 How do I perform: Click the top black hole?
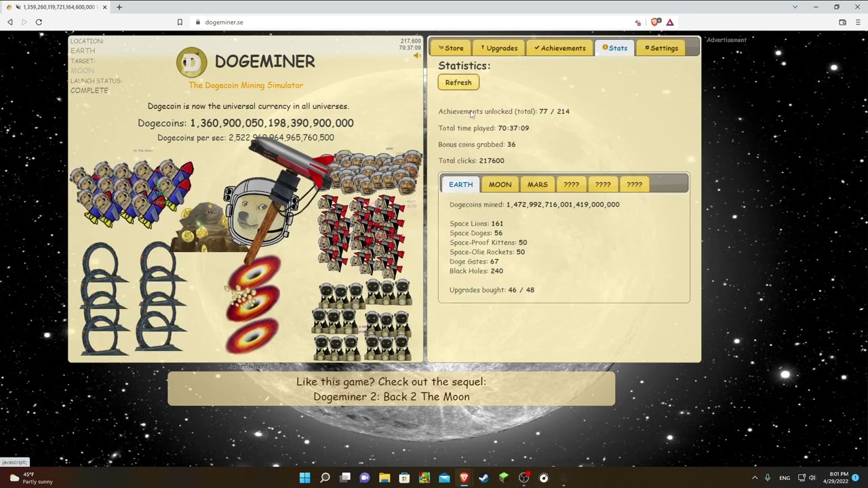[253, 272]
